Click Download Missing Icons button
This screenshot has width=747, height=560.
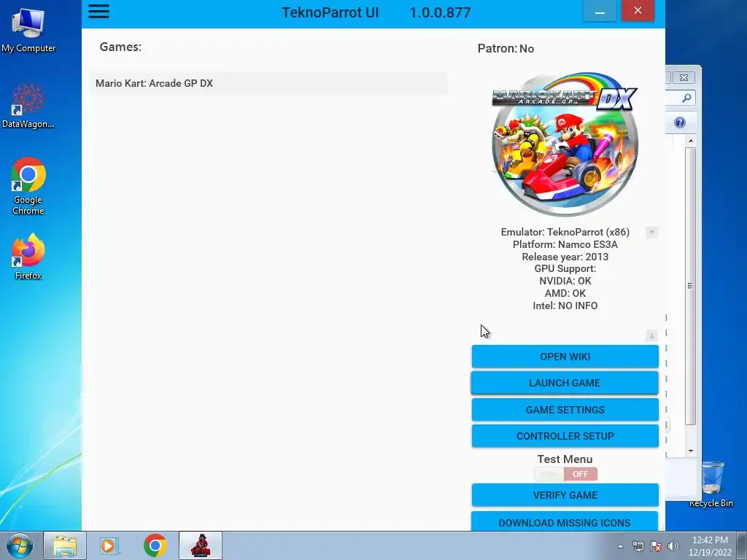click(565, 522)
